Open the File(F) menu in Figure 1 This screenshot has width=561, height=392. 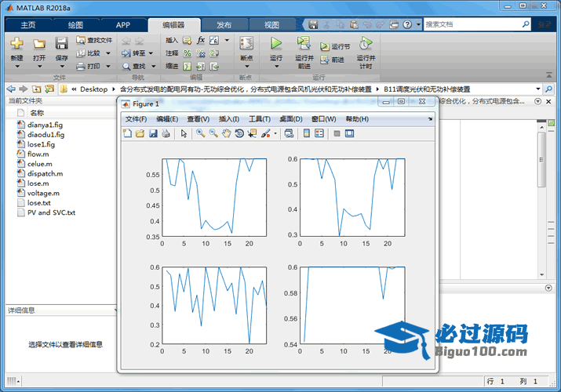(136, 119)
